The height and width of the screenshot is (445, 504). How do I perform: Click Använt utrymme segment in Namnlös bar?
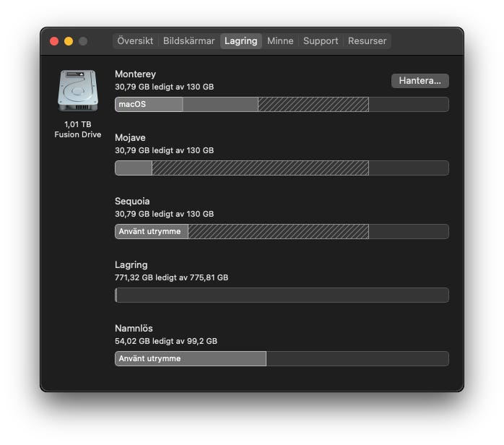[191, 359]
